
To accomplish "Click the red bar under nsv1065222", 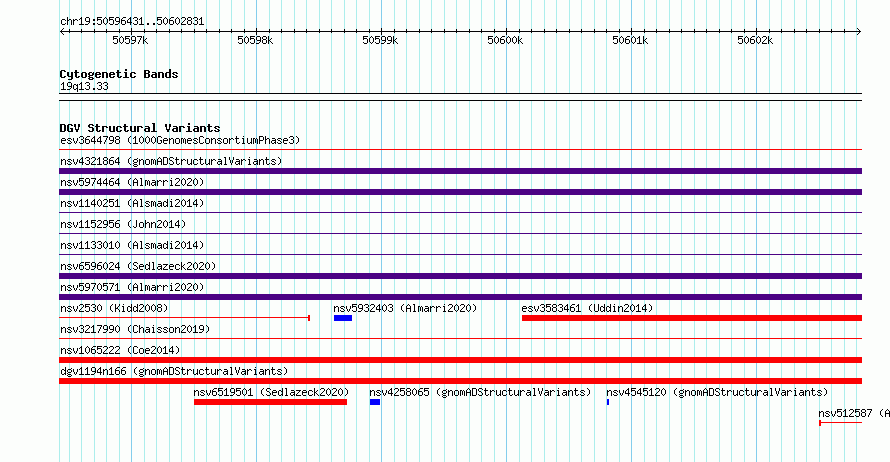I will point(460,360).
